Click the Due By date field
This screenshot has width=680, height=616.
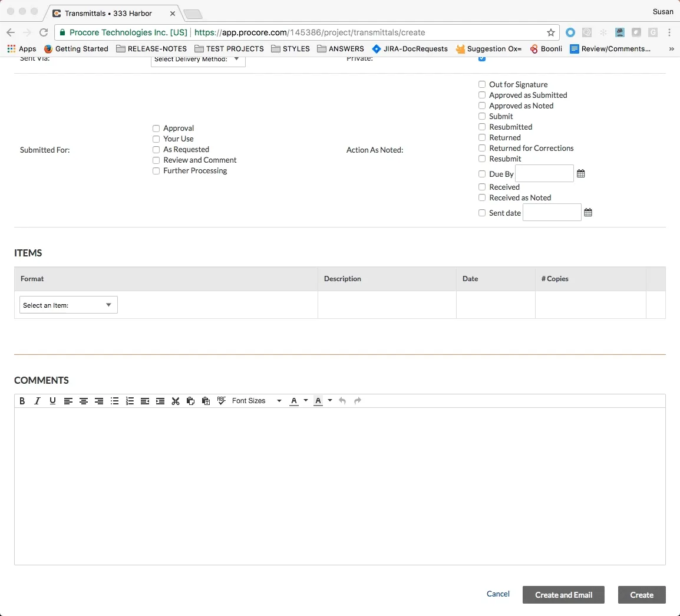click(x=544, y=173)
